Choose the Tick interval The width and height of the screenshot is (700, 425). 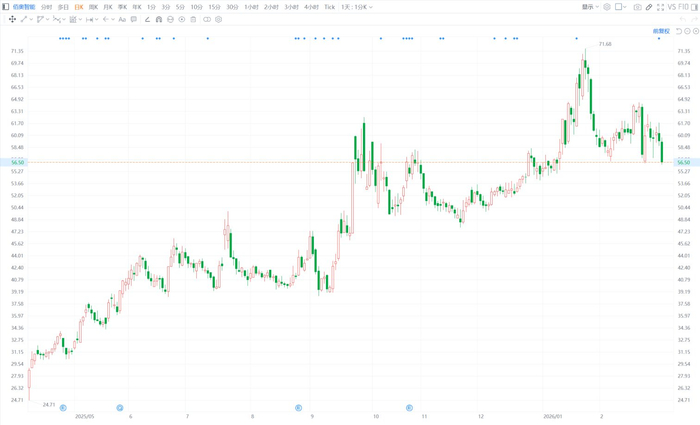[x=329, y=7]
